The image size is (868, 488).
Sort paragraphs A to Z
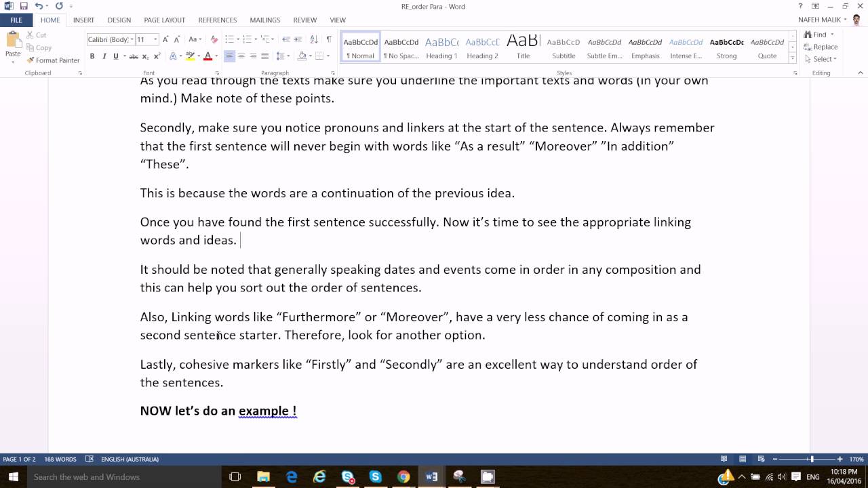point(315,39)
